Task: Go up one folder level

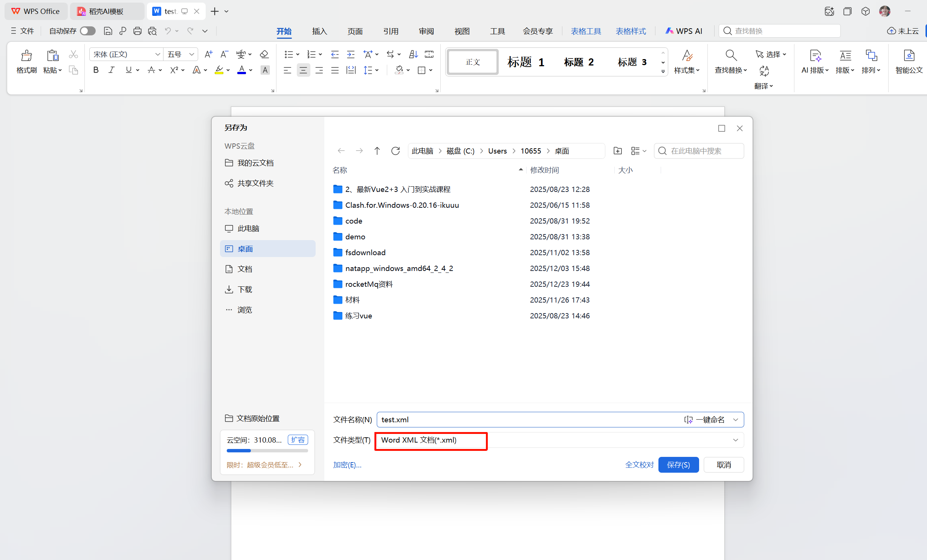Action: 377,151
